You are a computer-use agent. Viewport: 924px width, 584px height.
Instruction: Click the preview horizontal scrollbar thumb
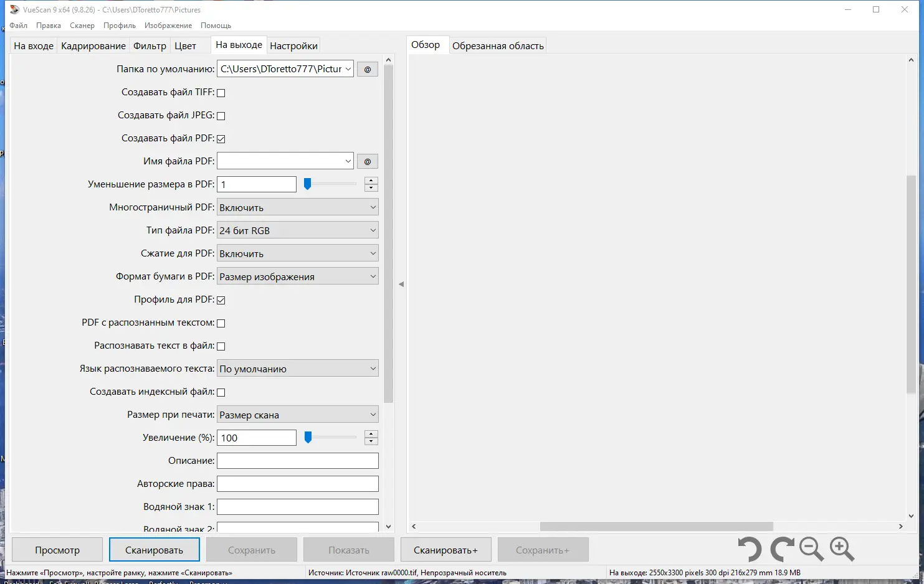656,526
